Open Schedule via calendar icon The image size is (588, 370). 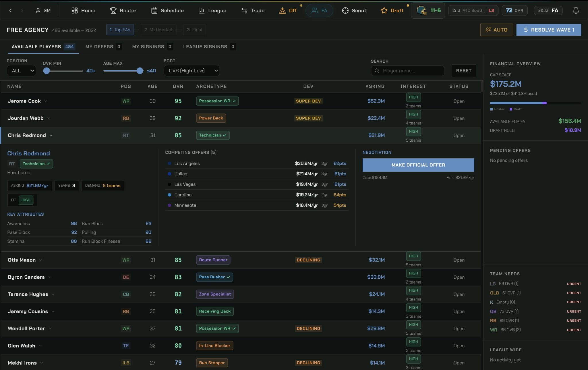tap(154, 11)
